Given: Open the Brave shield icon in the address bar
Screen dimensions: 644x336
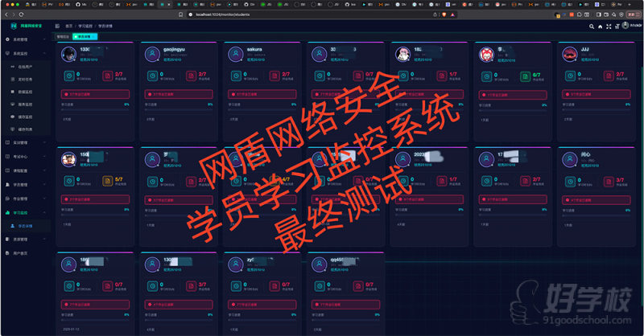Looking at the screenshot, I should pyautogui.click(x=444, y=14).
